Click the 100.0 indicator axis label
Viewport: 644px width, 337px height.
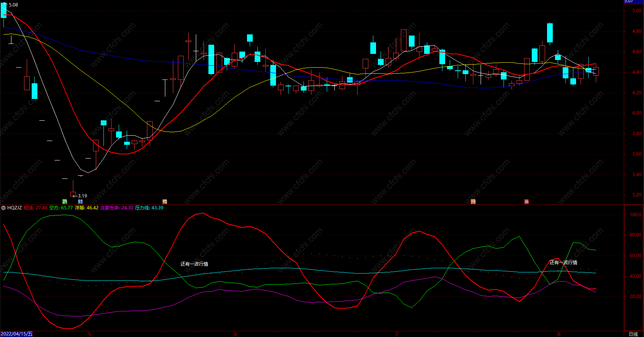pos(636,215)
